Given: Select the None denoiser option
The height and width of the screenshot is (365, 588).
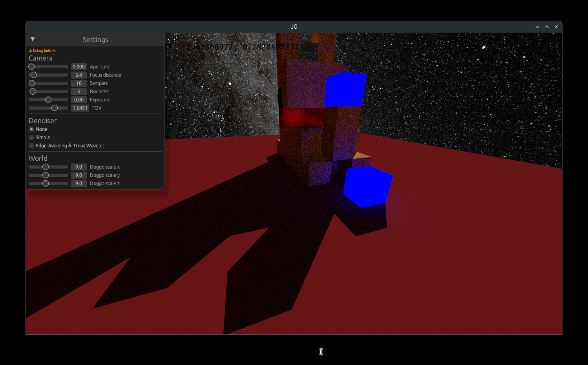Looking at the screenshot, I should point(31,129).
